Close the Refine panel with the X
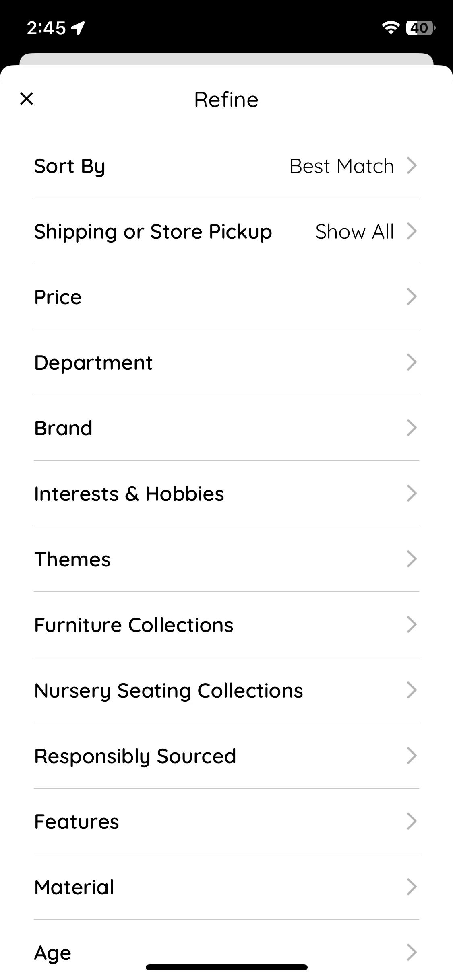Viewport: 453px width, 980px height. tap(27, 99)
